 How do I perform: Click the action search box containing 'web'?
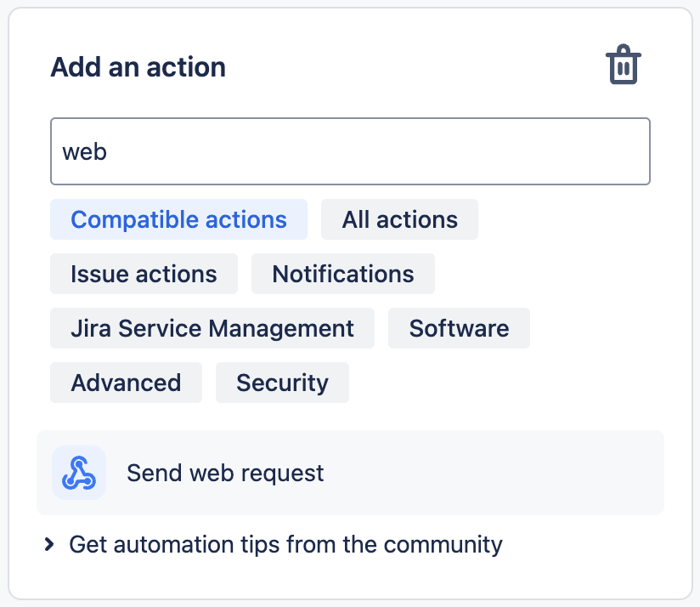[x=350, y=151]
